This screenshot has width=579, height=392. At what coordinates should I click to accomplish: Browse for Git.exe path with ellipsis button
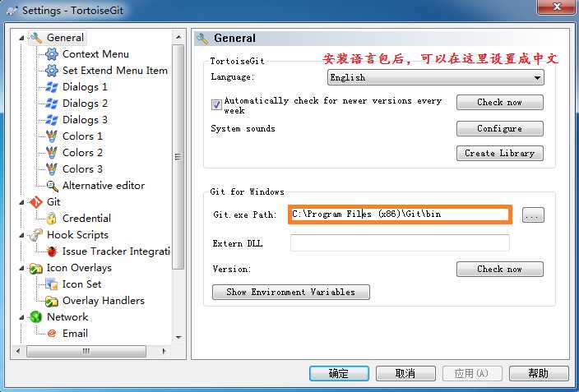(533, 214)
